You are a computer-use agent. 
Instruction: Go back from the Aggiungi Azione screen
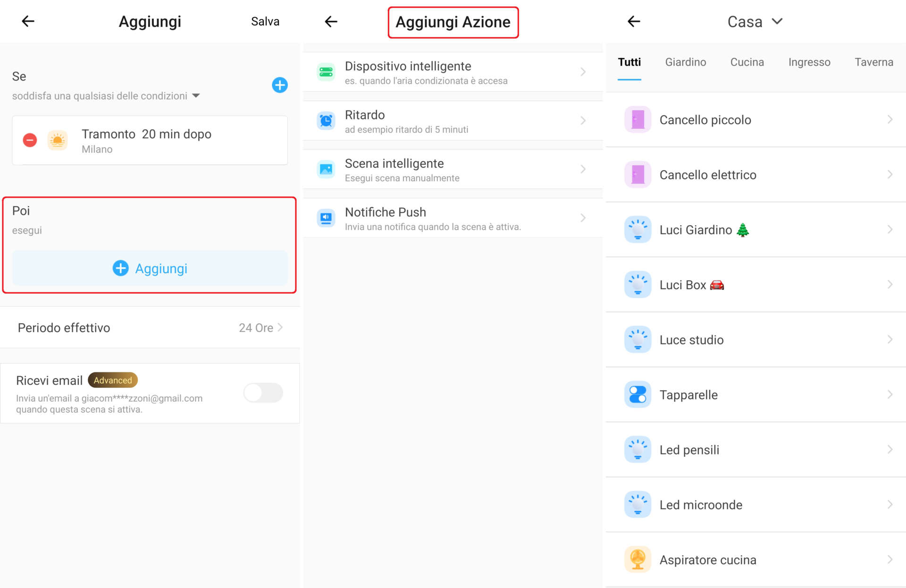point(331,22)
